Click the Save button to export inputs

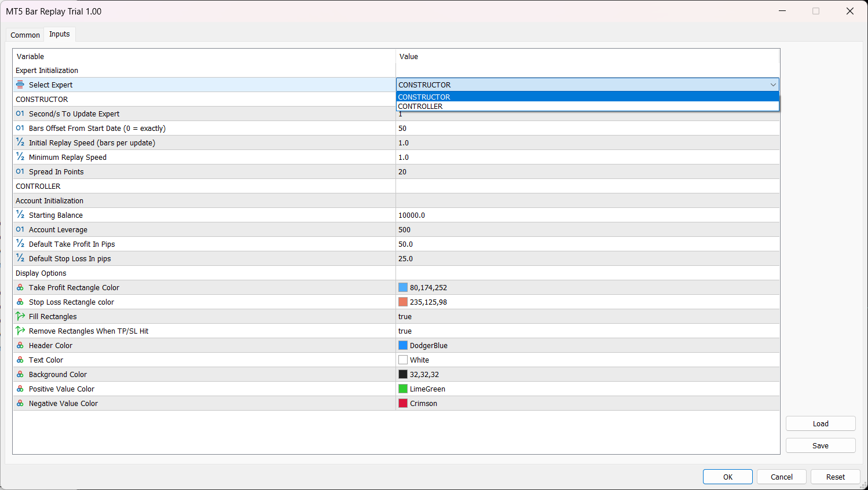pyautogui.click(x=820, y=445)
